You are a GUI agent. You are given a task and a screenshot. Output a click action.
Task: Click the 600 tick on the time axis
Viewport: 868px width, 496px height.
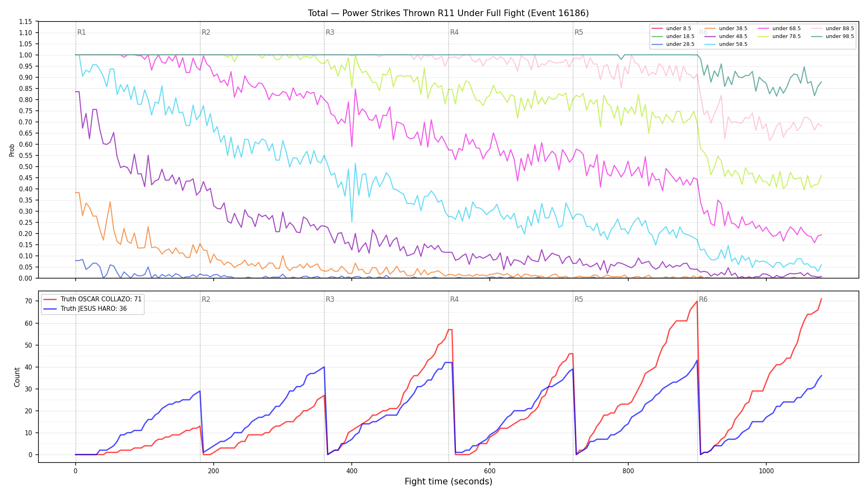(x=490, y=471)
